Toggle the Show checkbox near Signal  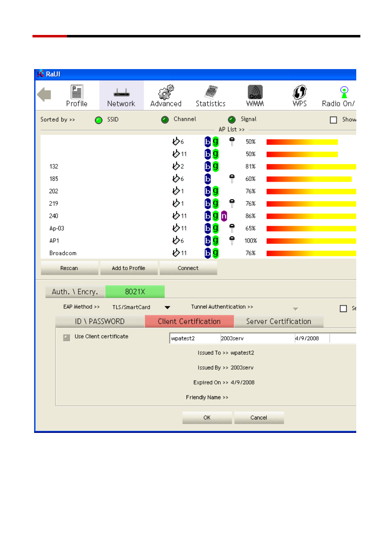coord(334,120)
